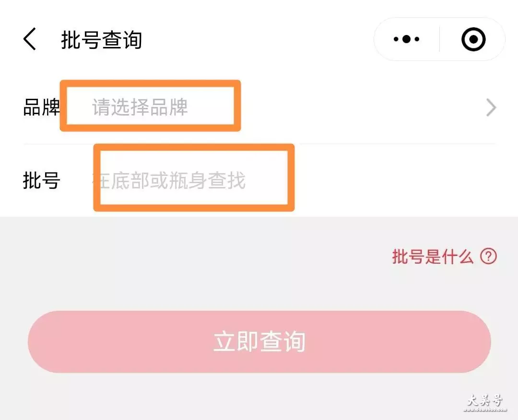The width and height of the screenshot is (518, 420).
Task: Open the three-dots more options menu
Action: (406, 39)
